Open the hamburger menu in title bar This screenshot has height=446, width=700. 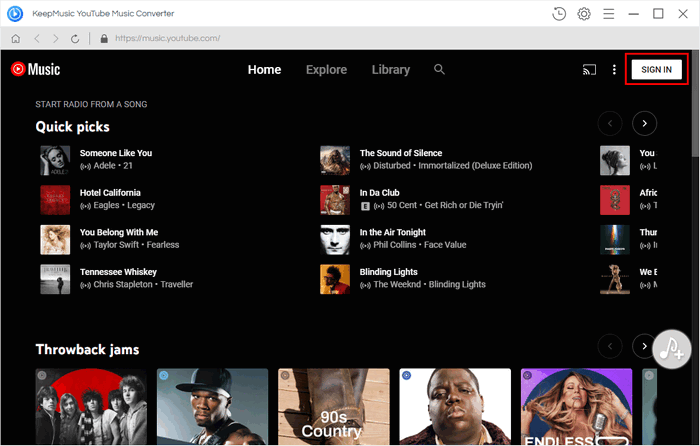point(608,14)
